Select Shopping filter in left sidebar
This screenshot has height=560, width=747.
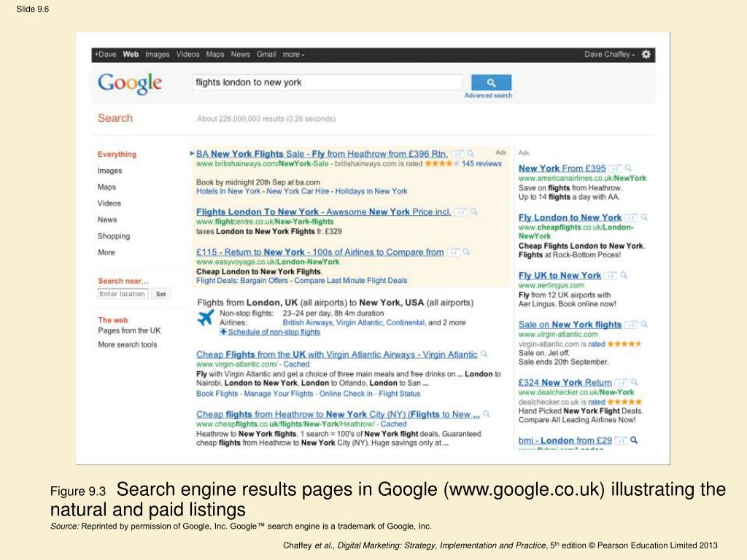(x=113, y=236)
